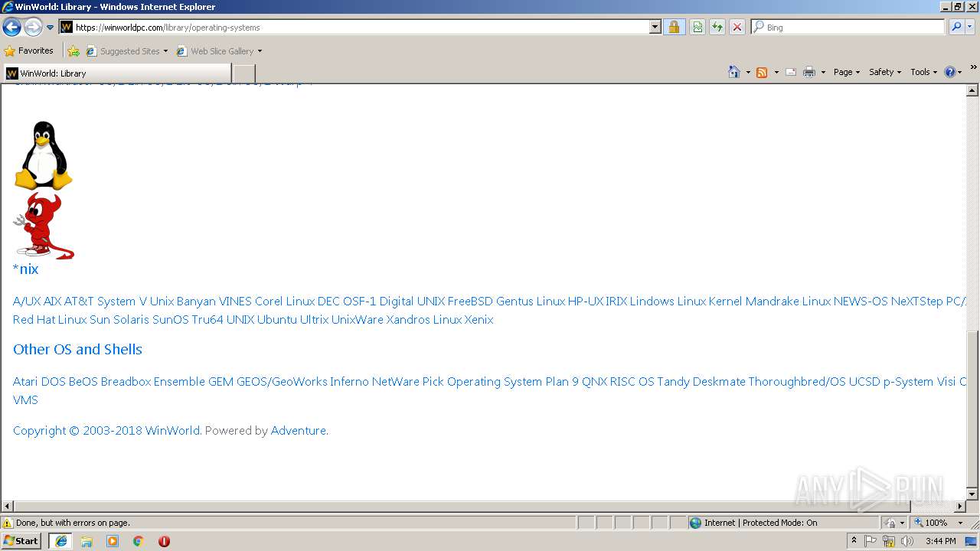
Task: Open the Tools menu
Action: pos(923,72)
